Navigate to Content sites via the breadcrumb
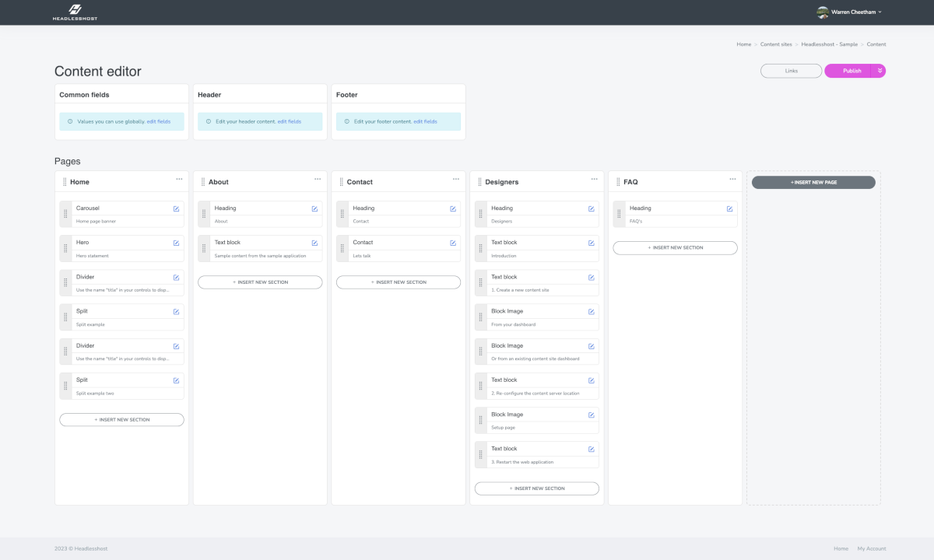934x560 pixels. point(776,44)
